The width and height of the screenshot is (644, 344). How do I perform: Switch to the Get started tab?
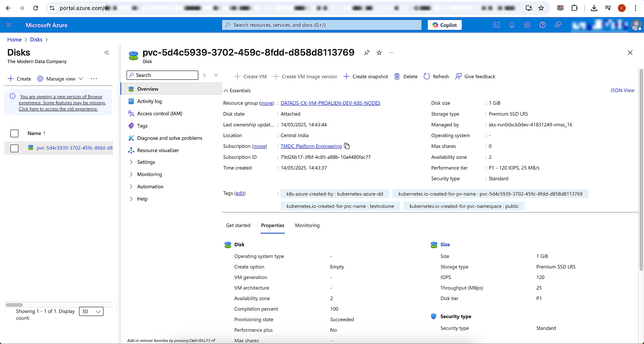[x=238, y=225]
